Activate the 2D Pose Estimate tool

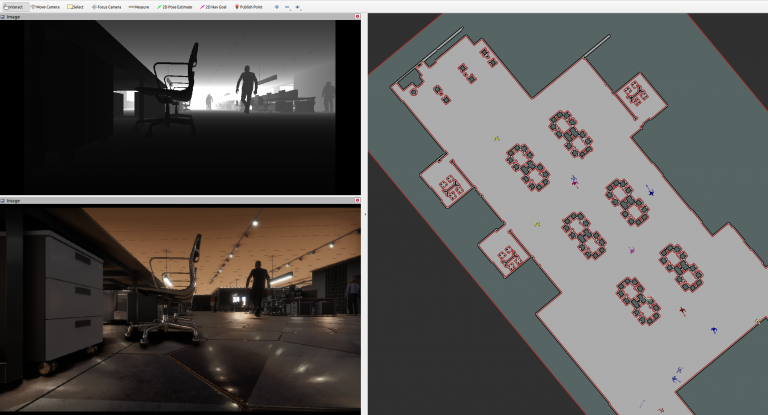point(174,7)
